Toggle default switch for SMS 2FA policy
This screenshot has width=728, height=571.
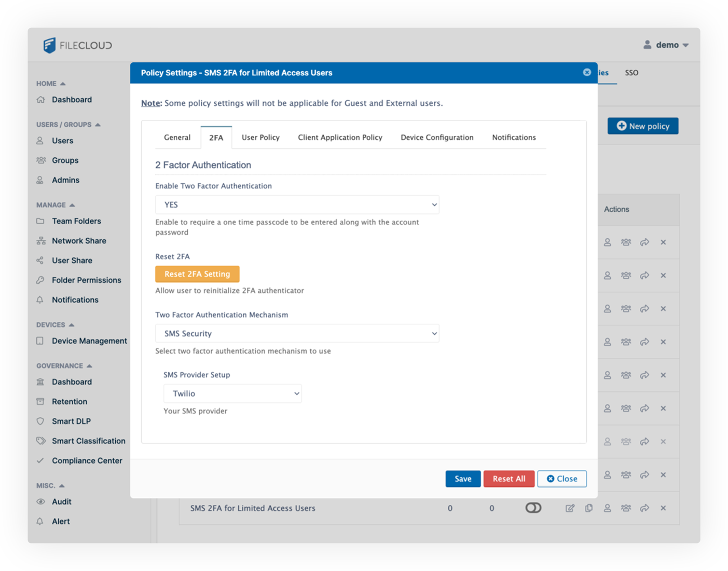533,508
